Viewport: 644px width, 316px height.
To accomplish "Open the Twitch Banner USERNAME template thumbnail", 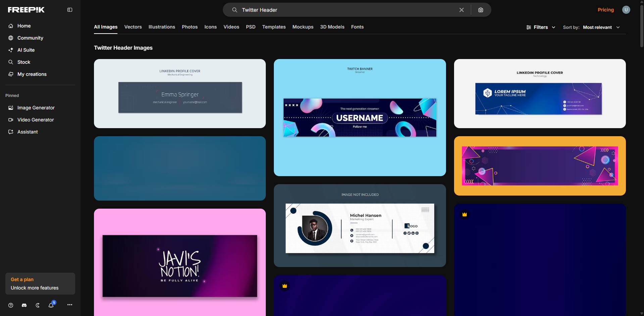I will [360, 117].
